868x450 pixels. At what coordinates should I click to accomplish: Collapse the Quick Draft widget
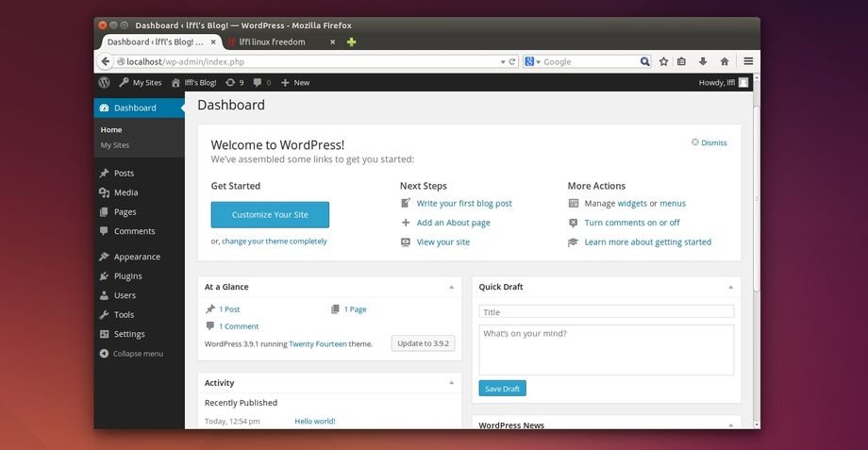(730, 287)
